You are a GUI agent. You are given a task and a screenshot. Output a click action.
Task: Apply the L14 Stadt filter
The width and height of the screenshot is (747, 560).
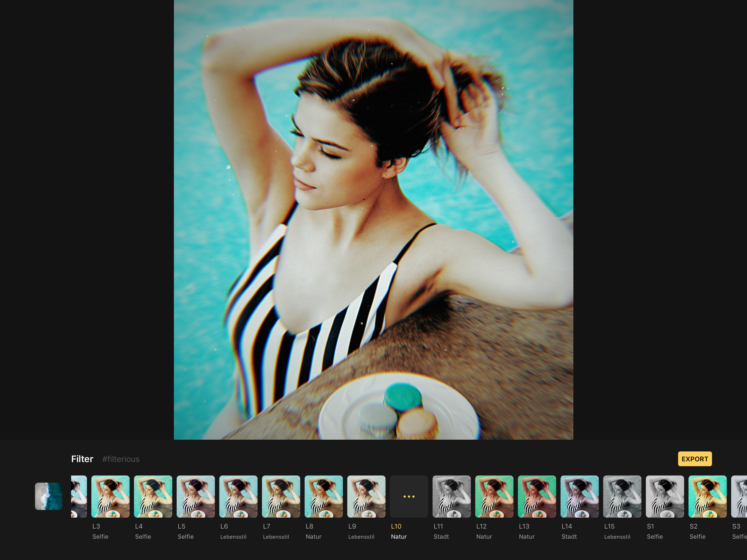[579, 496]
